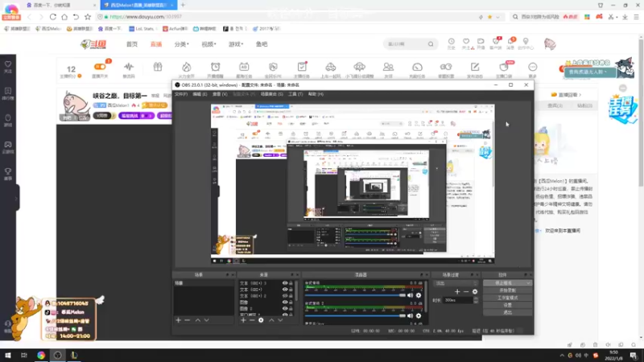The width and height of the screenshot is (644, 362).
Task: Toggle eye icon for 文本 (GDI+) 2 source
Action: point(285,296)
